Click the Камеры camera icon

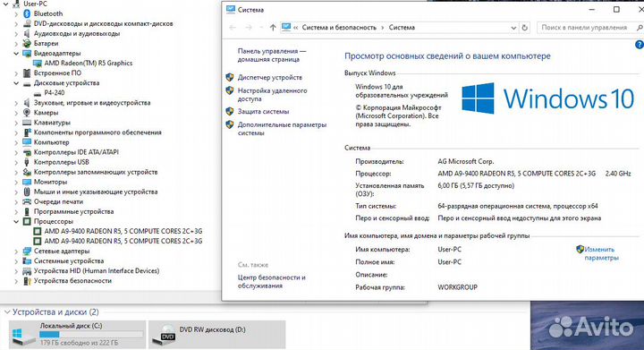tap(27, 113)
